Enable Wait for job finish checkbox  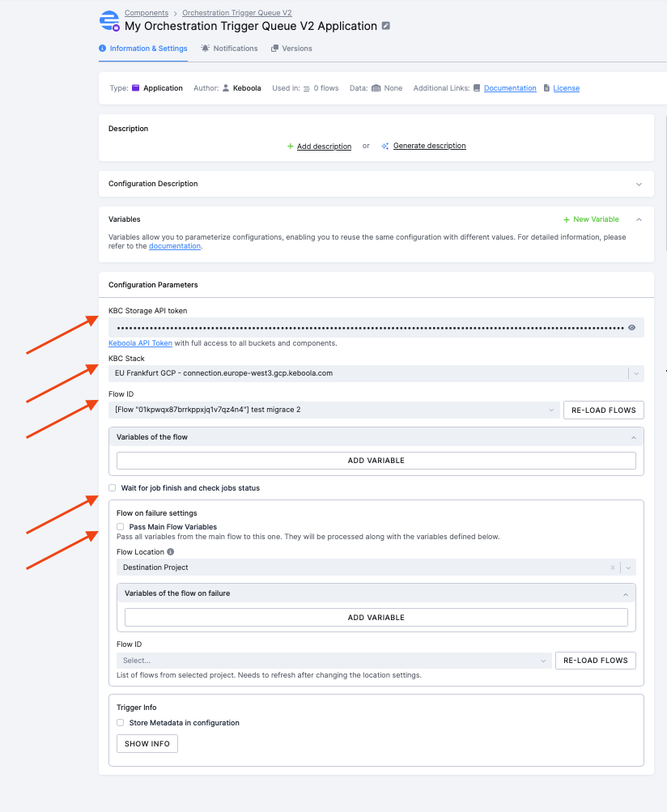[x=112, y=488]
